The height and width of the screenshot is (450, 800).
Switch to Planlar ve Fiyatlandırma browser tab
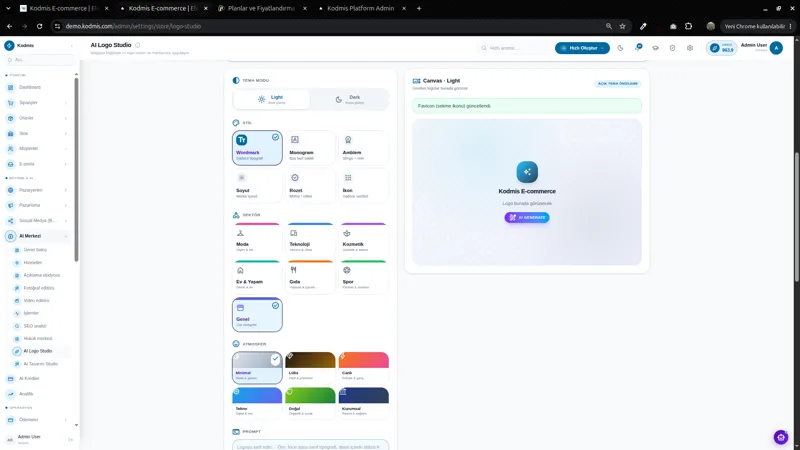pyautogui.click(x=261, y=8)
